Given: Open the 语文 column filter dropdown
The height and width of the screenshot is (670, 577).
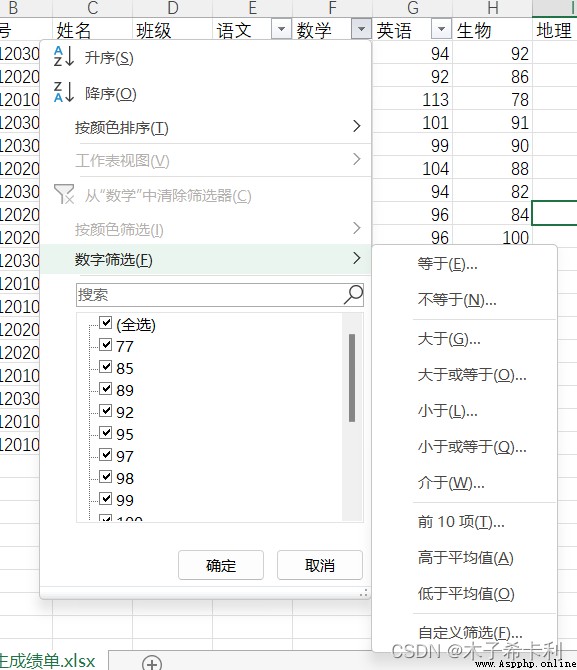Looking at the screenshot, I should coord(281,29).
